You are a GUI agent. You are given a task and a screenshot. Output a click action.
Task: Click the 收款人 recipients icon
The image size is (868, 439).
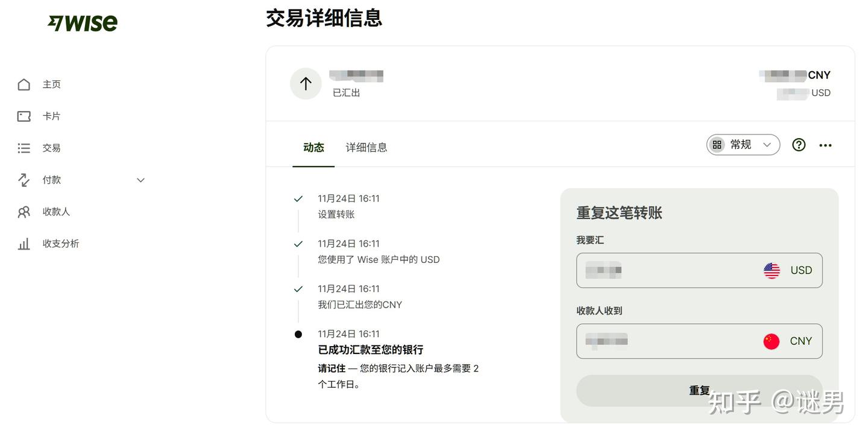point(24,211)
